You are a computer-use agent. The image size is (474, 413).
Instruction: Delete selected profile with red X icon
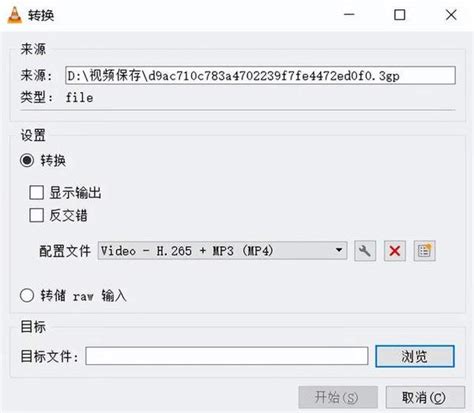(395, 251)
